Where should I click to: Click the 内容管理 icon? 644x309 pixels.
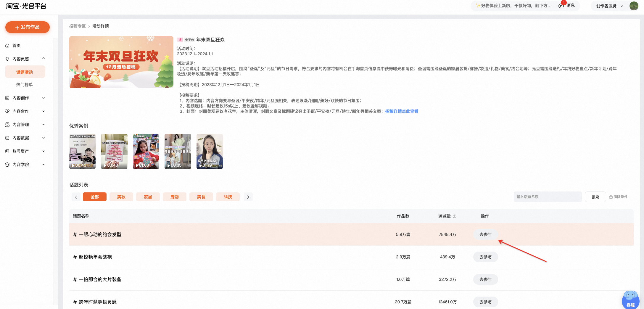[x=7, y=125]
